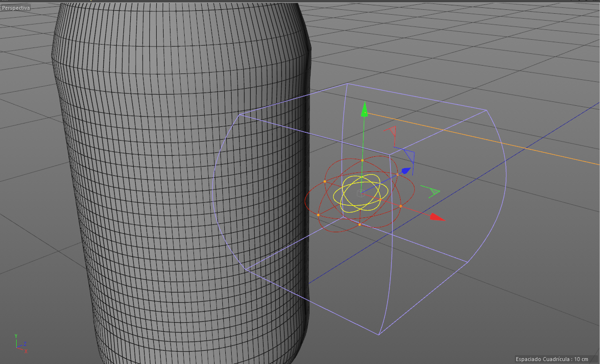Click the Perspectiva viewport label
This screenshot has width=600, height=364.
[x=16, y=8]
